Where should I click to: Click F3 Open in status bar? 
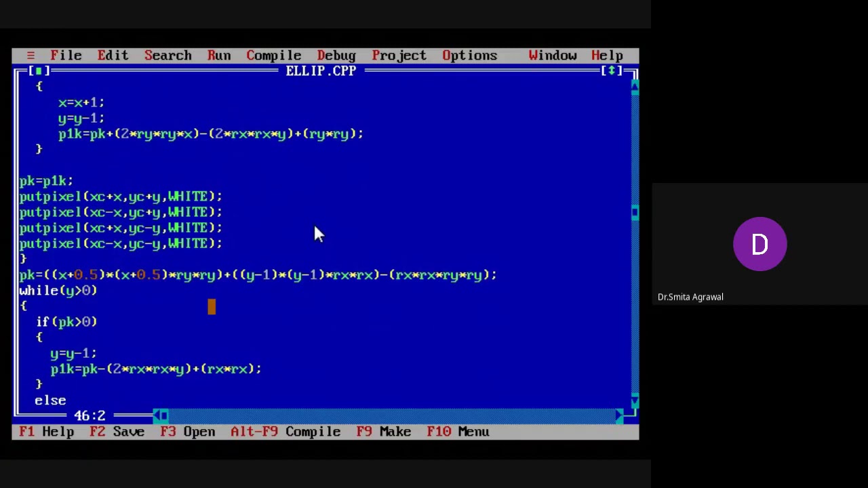[188, 432]
